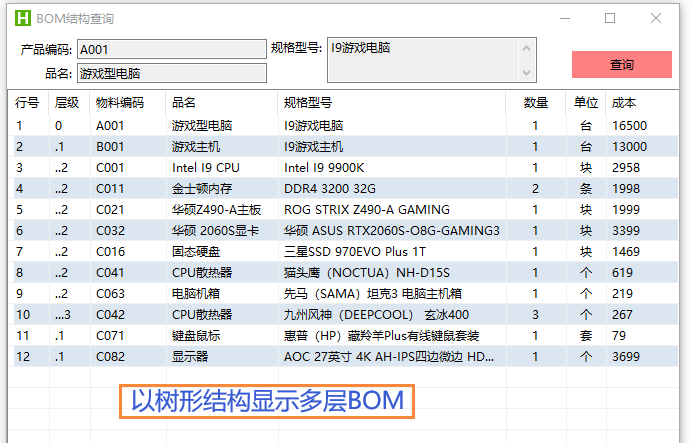Click the 行号 column header
690x443 pixels.
(27, 103)
